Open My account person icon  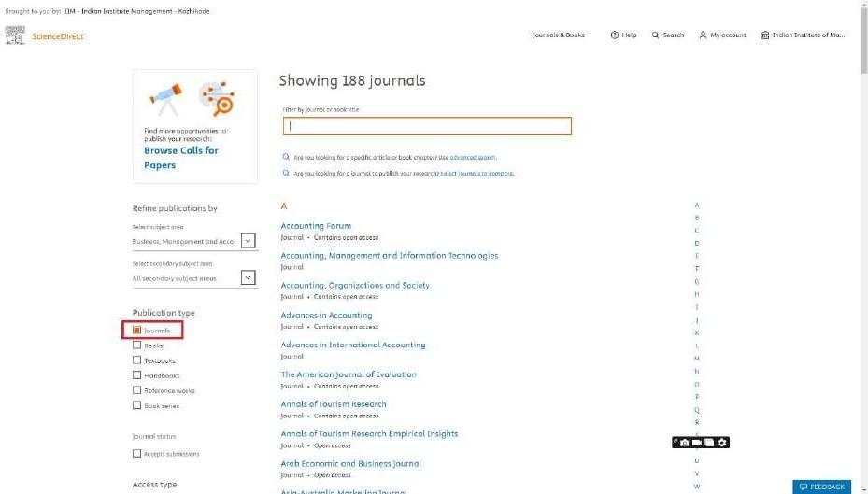(704, 35)
